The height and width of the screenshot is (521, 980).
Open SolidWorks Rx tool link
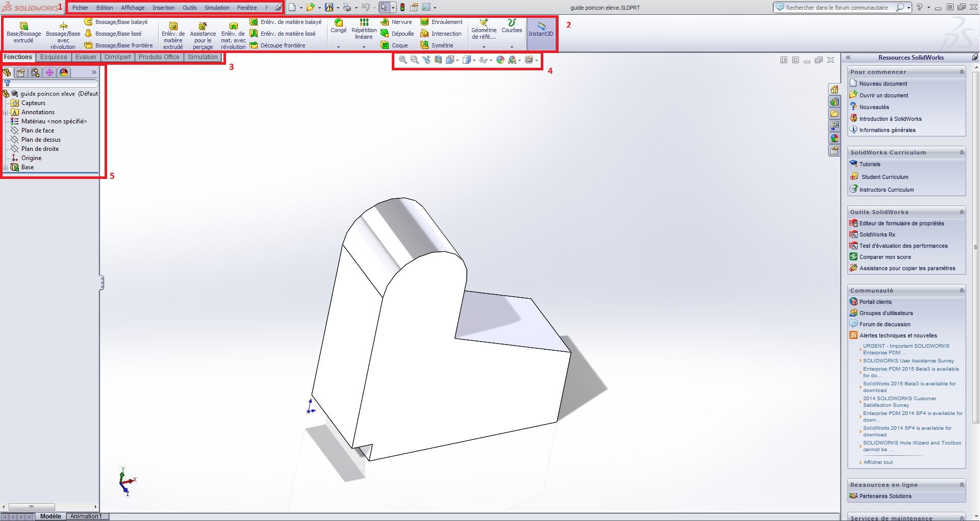877,235
